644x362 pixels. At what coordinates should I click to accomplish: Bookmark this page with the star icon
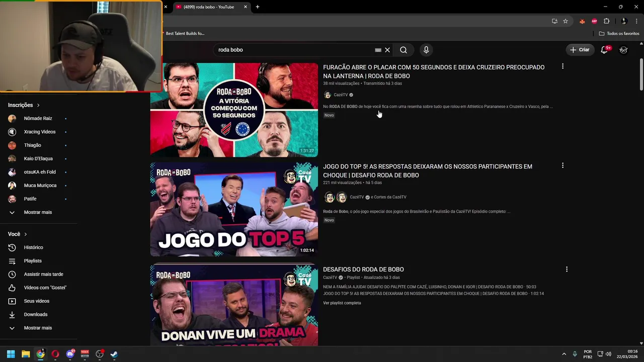tap(566, 21)
